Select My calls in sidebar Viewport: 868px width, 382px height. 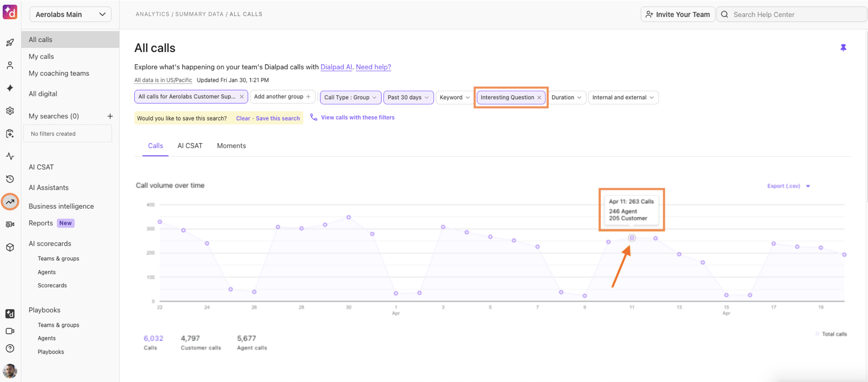tap(41, 56)
